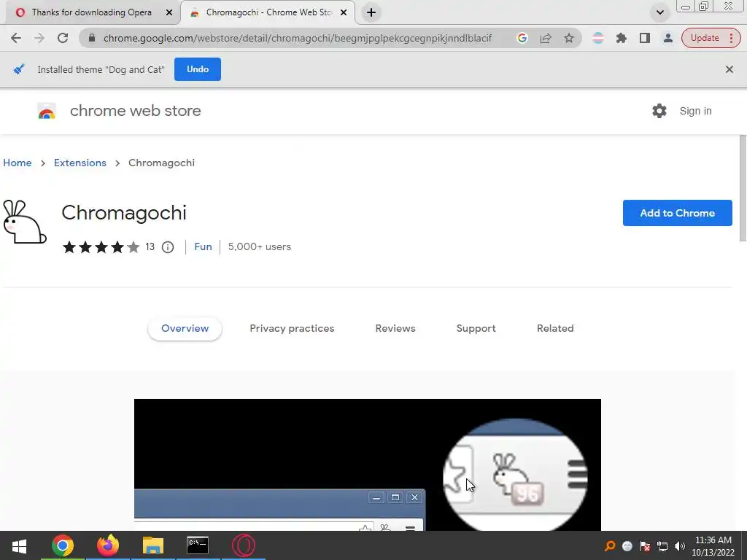Click the Chromagochi preview screenshot
747x560 pixels.
click(368, 464)
